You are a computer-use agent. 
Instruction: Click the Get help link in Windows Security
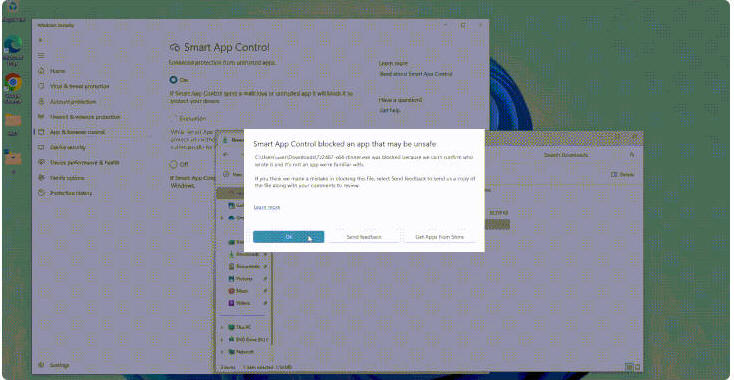389,110
